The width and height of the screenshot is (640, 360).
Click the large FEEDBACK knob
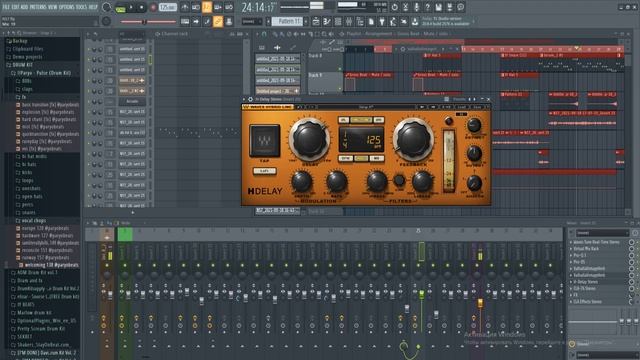pos(413,139)
